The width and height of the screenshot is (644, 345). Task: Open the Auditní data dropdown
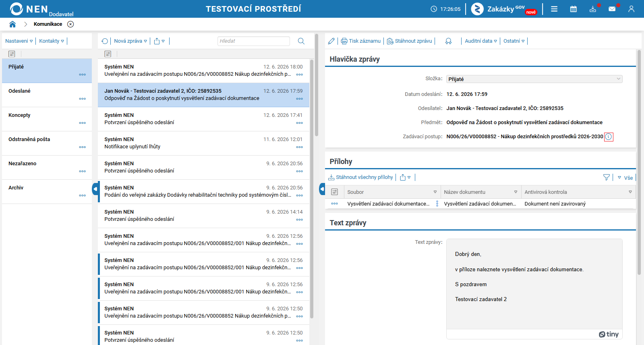(x=481, y=41)
